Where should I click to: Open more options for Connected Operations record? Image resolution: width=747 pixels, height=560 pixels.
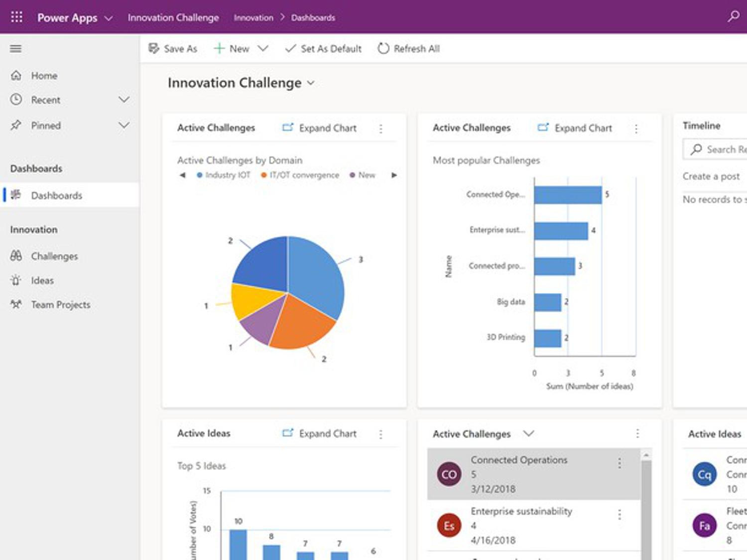point(620,463)
